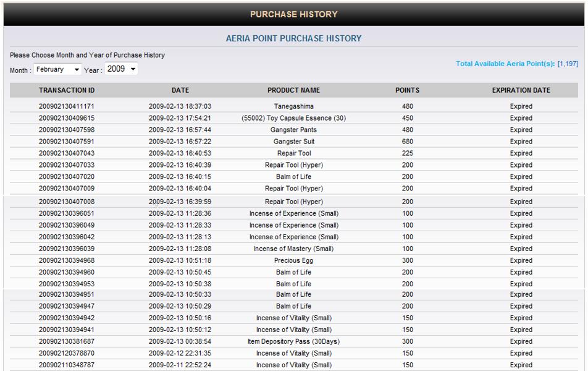Image resolution: width=588 pixels, height=371 pixels.
Task: Click the Precious Egg product name
Action: click(x=293, y=260)
